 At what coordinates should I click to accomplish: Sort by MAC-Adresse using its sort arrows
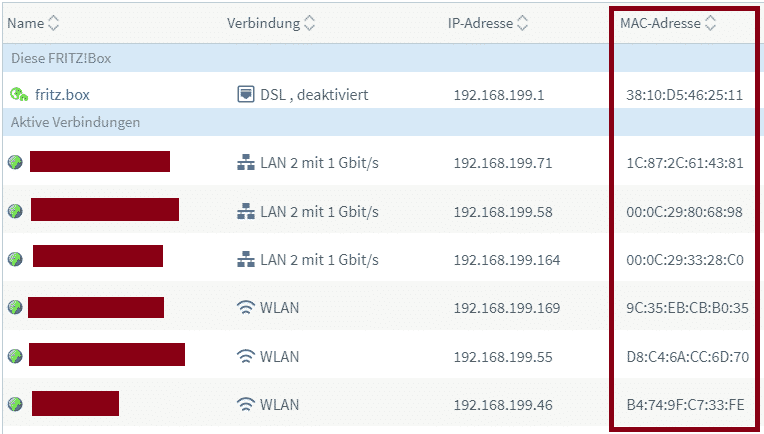click(x=710, y=23)
